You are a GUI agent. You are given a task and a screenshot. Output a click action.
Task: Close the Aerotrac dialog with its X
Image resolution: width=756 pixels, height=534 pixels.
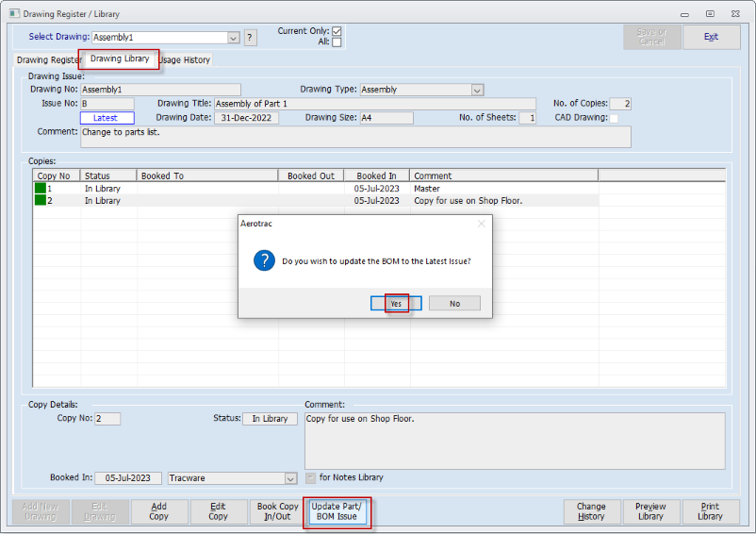(481, 225)
